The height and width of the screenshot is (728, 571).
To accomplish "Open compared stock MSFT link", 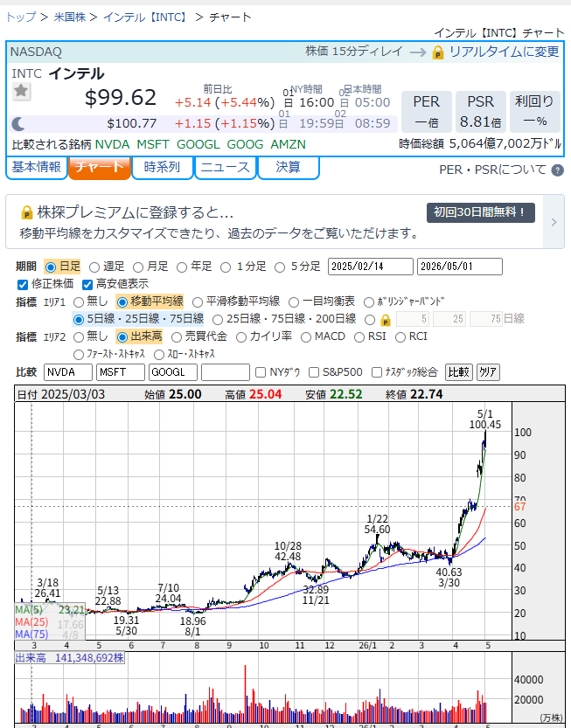I will coord(153,144).
